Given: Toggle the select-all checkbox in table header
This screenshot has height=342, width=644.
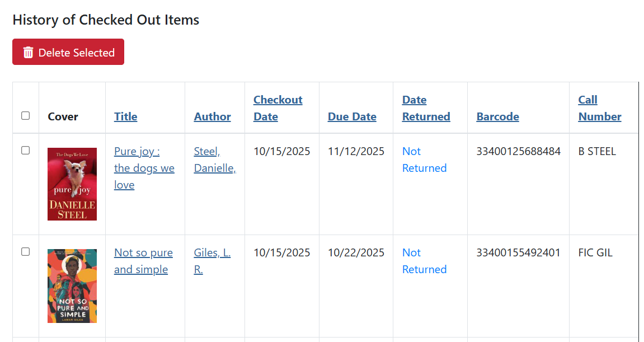Looking at the screenshot, I should point(25,116).
